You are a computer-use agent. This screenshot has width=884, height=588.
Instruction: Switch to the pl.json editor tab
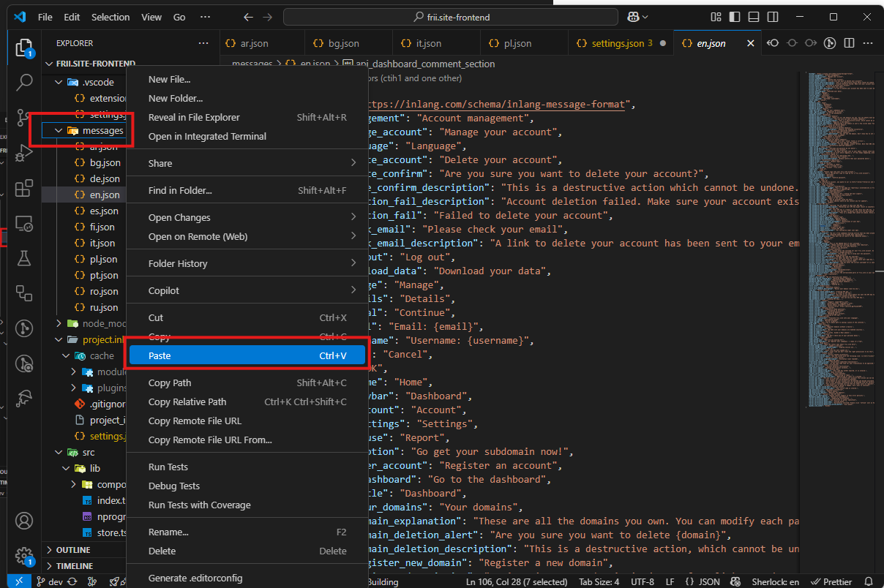[524, 43]
